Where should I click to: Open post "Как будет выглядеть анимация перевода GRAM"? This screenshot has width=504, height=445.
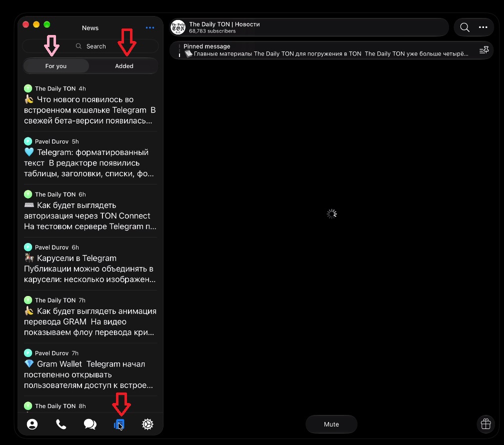coord(90,316)
